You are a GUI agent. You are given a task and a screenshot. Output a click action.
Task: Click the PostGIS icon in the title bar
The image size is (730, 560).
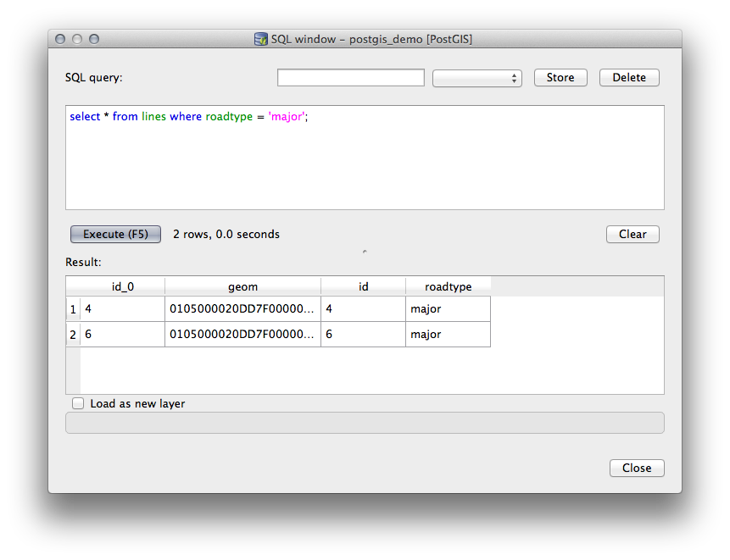click(260, 39)
